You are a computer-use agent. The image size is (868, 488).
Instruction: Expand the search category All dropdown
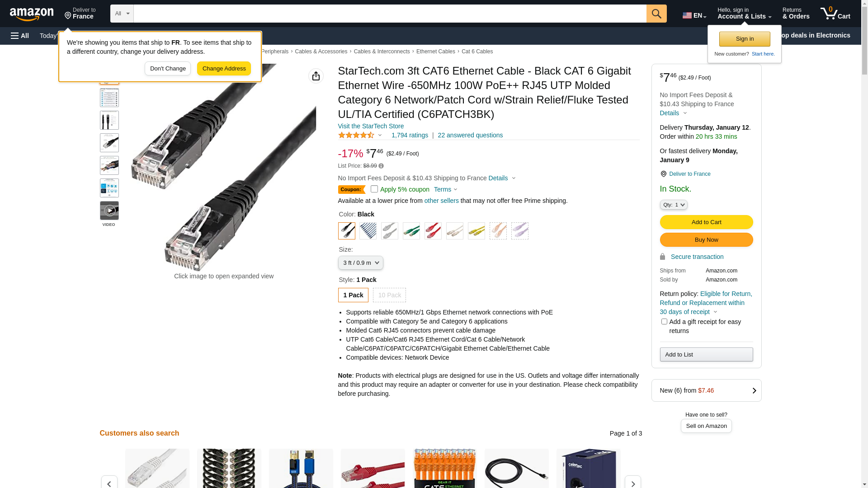point(122,14)
